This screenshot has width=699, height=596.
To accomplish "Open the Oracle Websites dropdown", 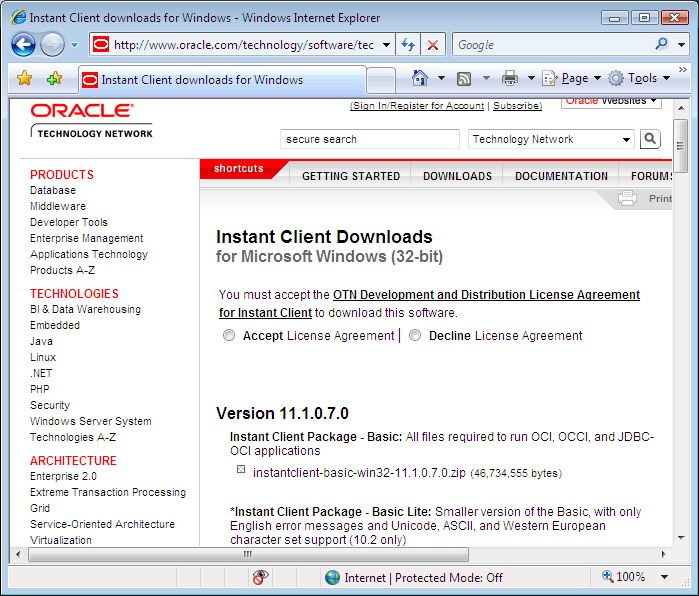I will pyautogui.click(x=611, y=102).
